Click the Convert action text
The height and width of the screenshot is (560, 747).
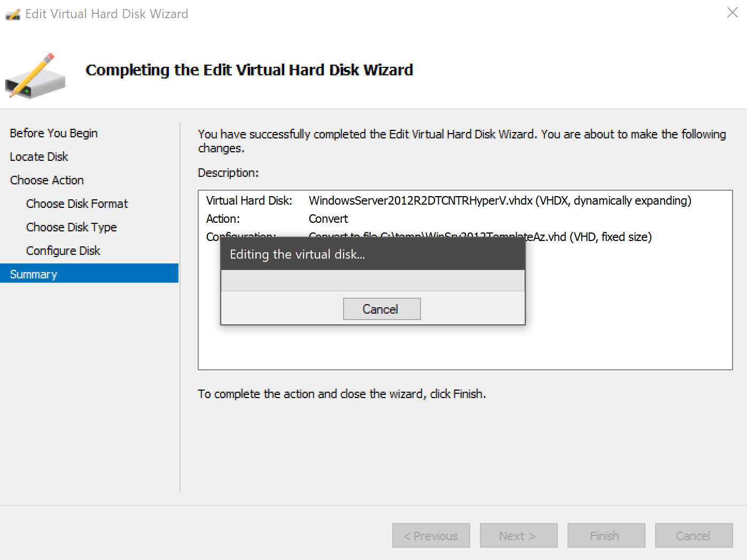(x=328, y=219)
